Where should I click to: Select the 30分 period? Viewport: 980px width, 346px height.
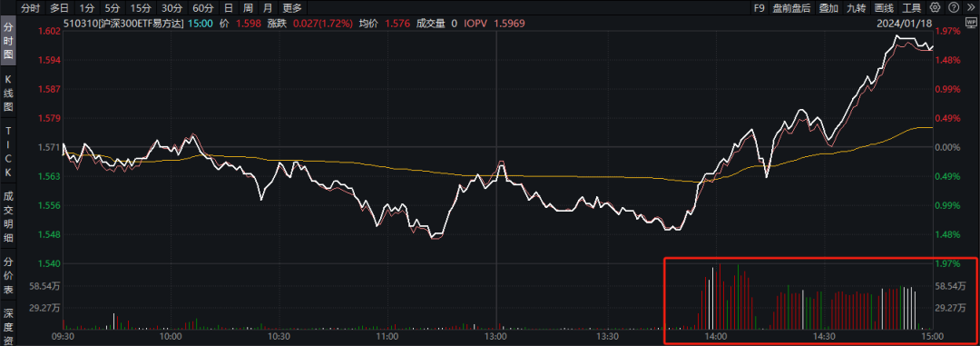tap(171, 8)
